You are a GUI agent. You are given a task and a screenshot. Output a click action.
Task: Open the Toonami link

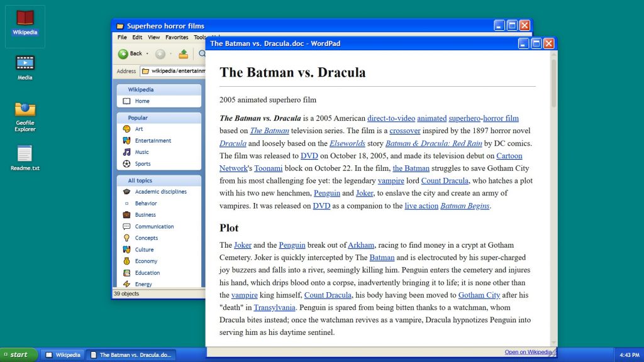pos(268,168)
